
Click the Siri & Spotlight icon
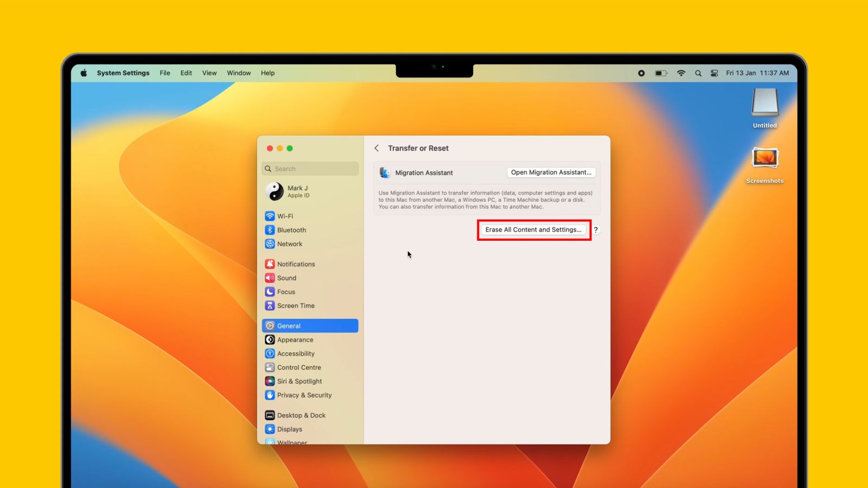coord(270,381)
